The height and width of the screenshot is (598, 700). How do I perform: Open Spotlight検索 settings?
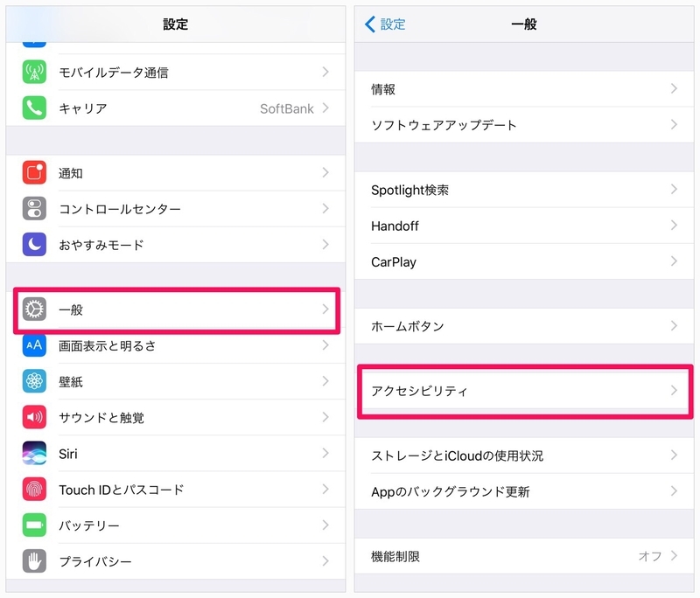coord(524,190)
